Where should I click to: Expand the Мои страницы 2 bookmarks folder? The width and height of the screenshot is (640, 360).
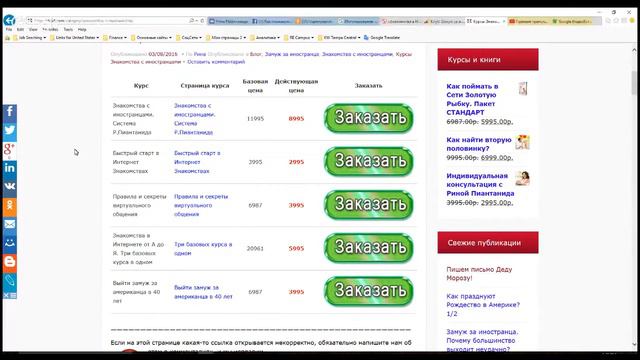point(226,38)
